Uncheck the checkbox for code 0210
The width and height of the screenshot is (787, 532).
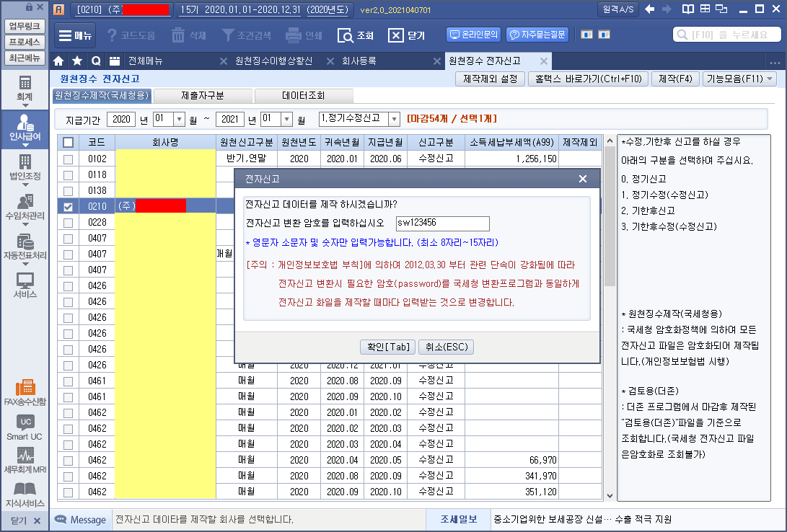(68, 207)
